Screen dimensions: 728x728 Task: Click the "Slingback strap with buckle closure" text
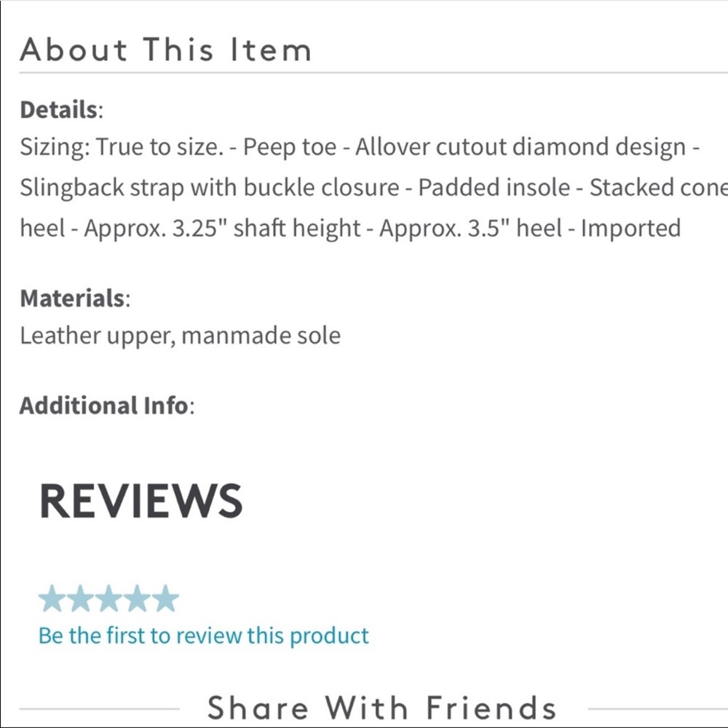click(209, 188)
